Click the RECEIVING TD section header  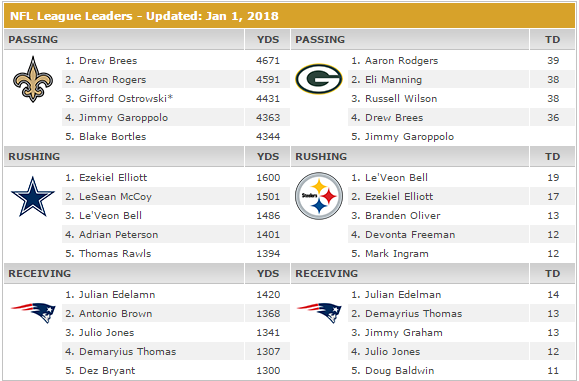click(x=433, y=274)
